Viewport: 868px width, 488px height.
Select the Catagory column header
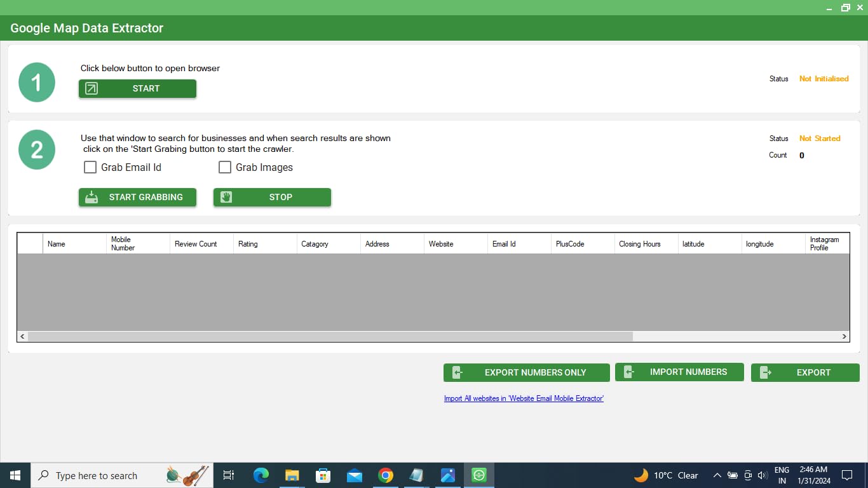pyautogui.click(x=329, y=244)
